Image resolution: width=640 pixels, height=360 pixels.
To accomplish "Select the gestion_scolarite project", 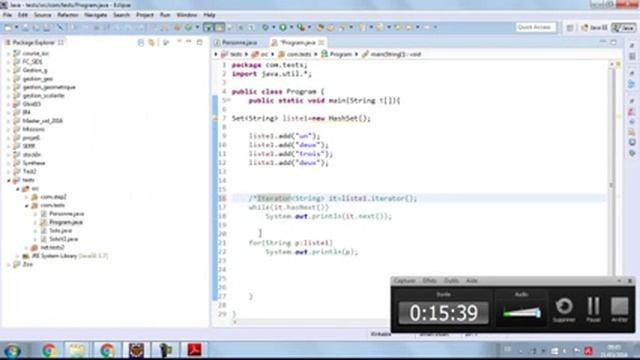I will coord(43,96).
